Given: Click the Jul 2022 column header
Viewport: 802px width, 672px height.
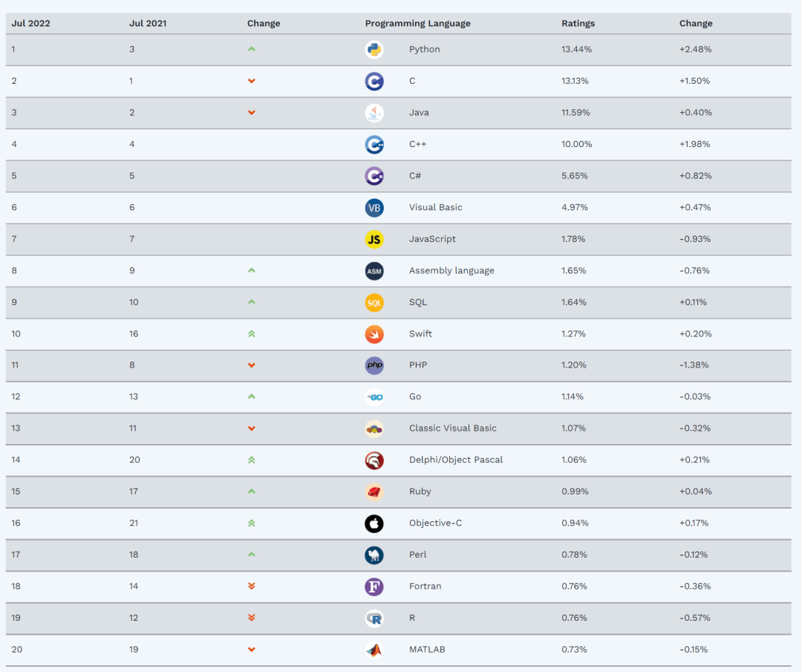Looking at the screenshot, I should pos(30,23).
